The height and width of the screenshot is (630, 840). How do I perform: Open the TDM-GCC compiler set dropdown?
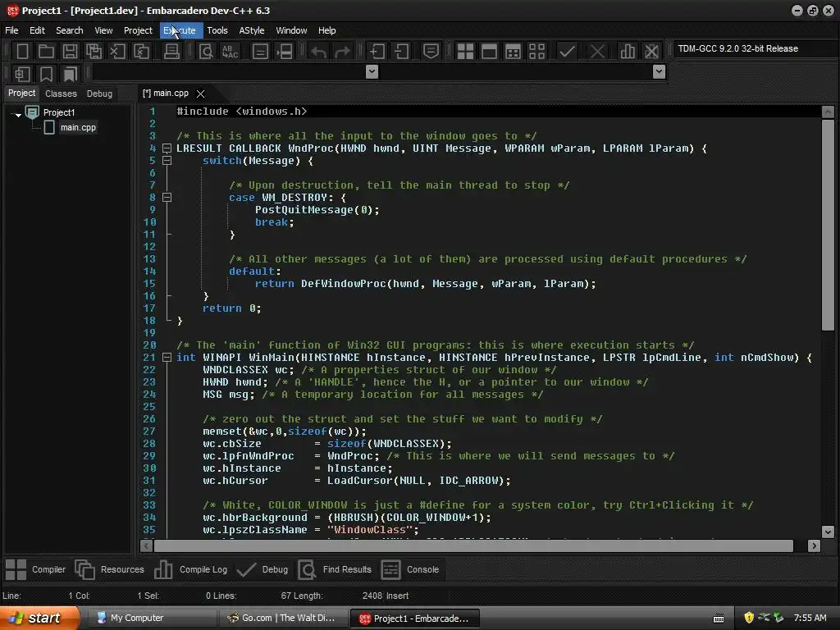[756, 48]
